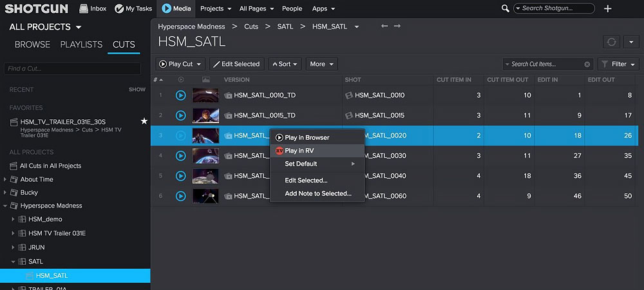
Task: Click the refresh icon near the title
Action: 611,42
